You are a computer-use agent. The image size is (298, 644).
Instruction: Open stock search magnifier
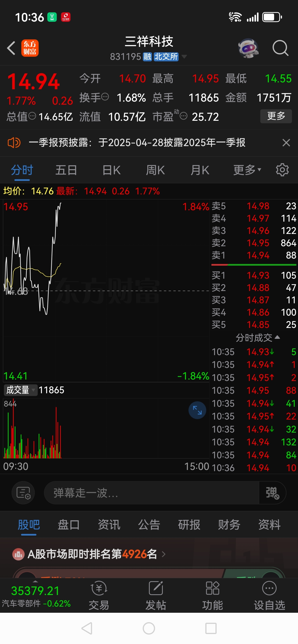coord(280,48)
